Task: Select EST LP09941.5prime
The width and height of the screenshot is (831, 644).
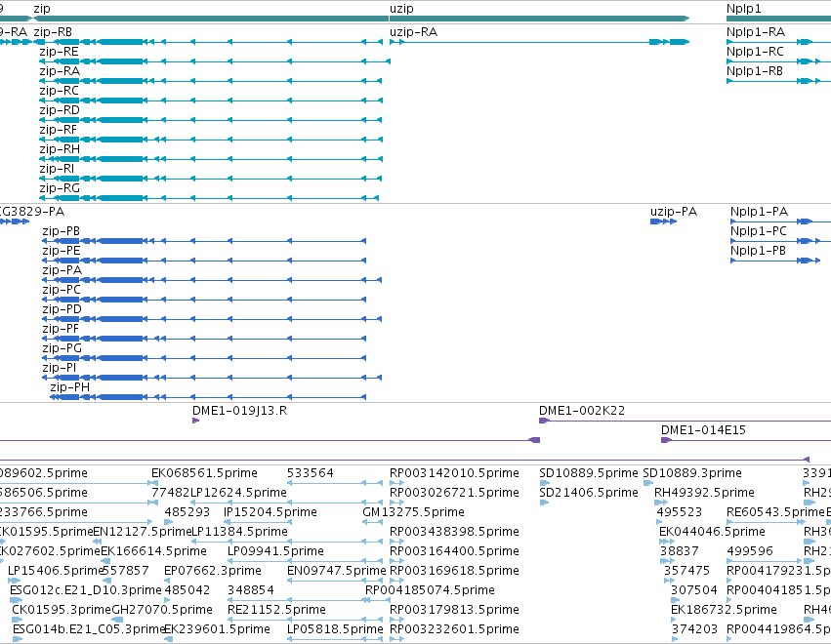Action: [275, 551]
